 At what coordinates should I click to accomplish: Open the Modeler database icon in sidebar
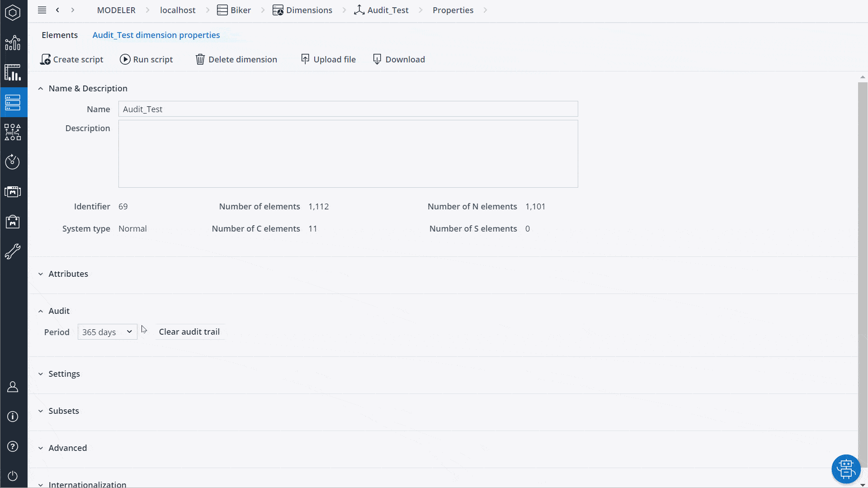coord(13,103)
